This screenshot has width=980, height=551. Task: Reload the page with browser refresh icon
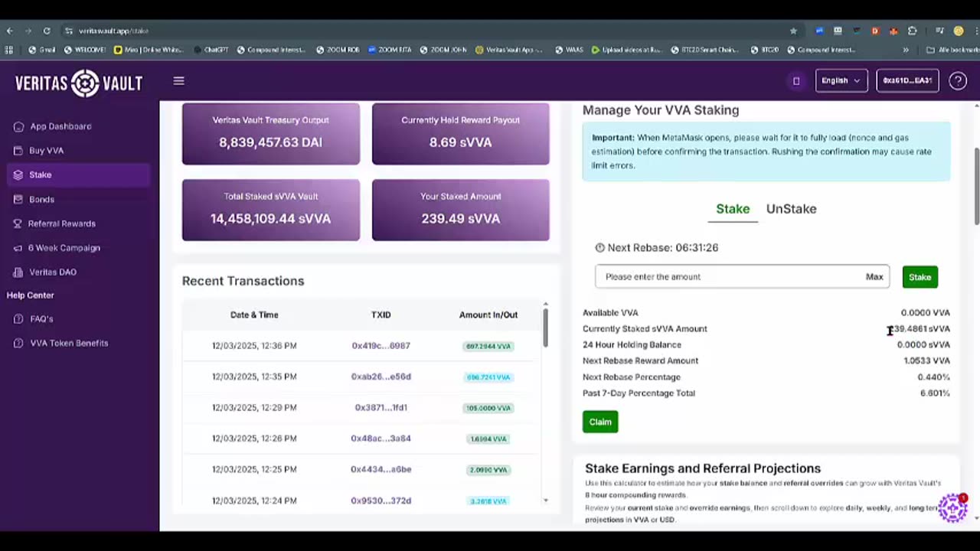coord(47,31)
